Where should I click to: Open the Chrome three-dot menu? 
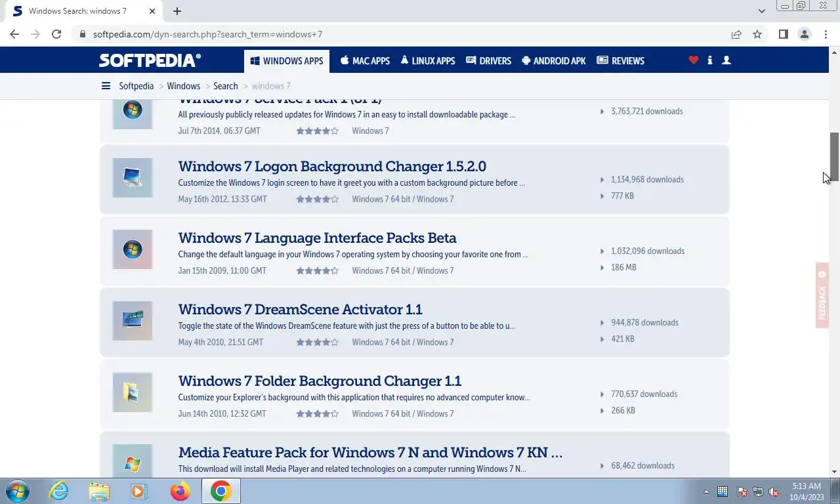coord(825,34)
